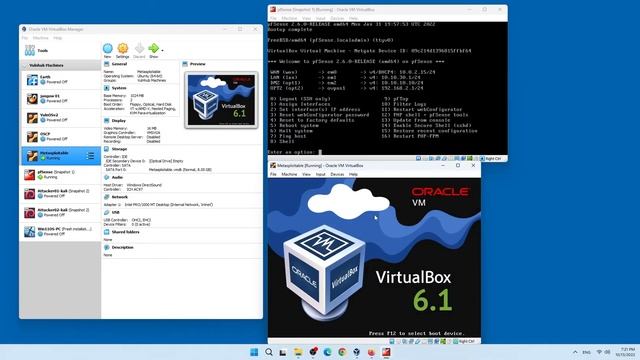Open the Help menu in Metasploitable window

pyautogui.click(x=353, y=174)
